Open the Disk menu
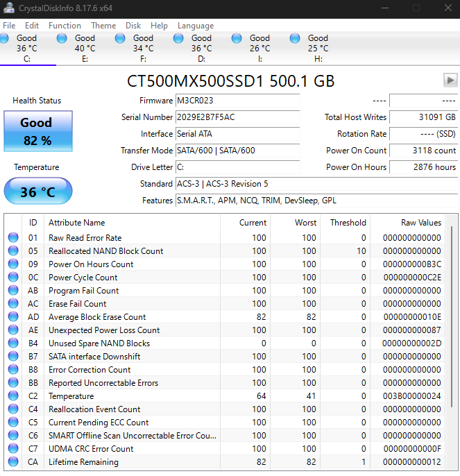The image size is (460, 476). tap(133, 26)
